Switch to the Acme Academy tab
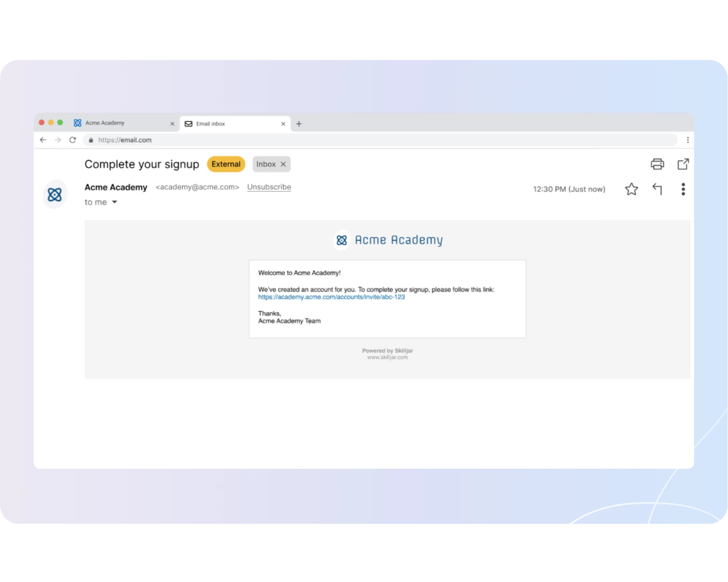The image size is (728, 582). (123, 123)
